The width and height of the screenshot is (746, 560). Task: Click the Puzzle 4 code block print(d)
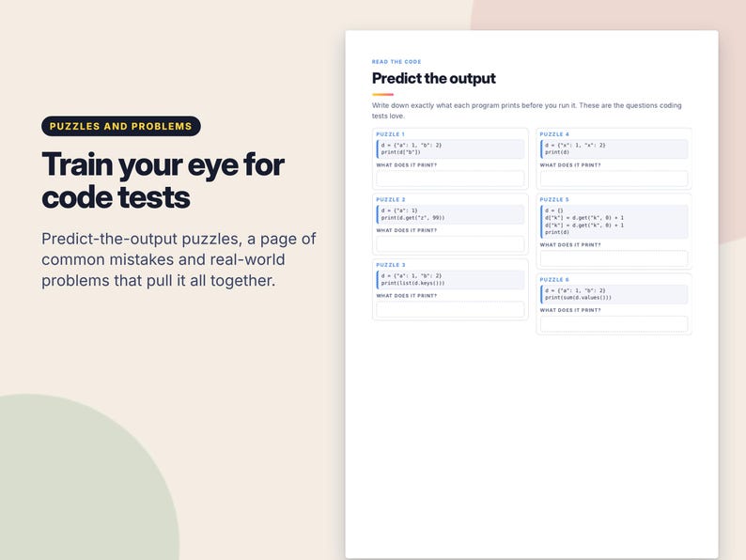(x=614, y=148)
